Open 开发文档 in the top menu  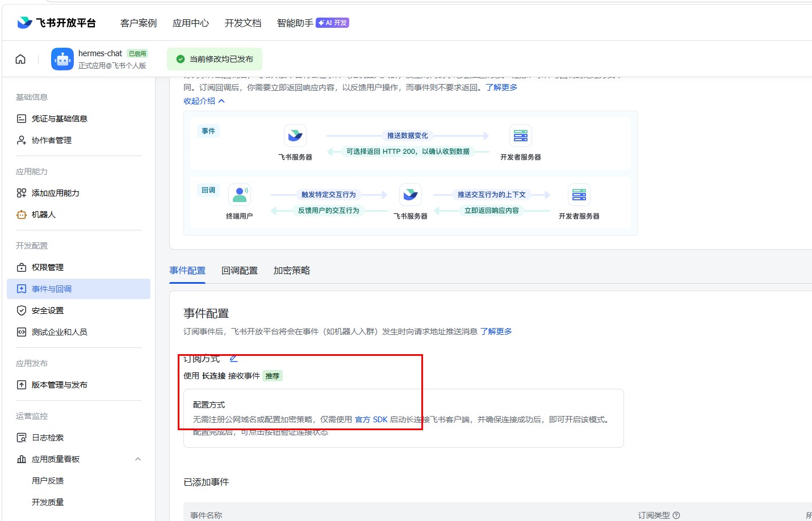click(x=243, y=23)
